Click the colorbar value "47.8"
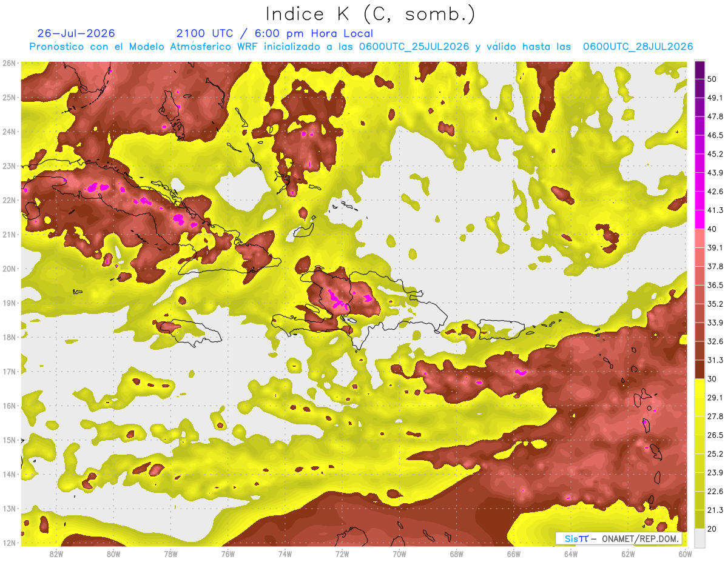 click(715, 116)
